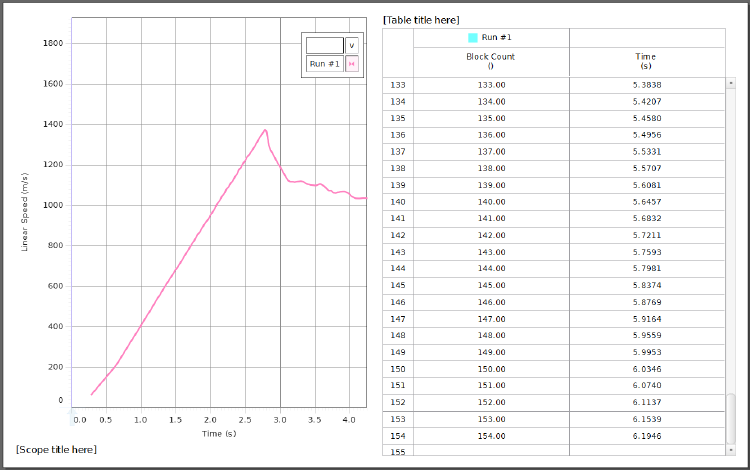The width and height of the screenshot is (750, 470).
Task: Select table row number 140
Action: [398, 202]
